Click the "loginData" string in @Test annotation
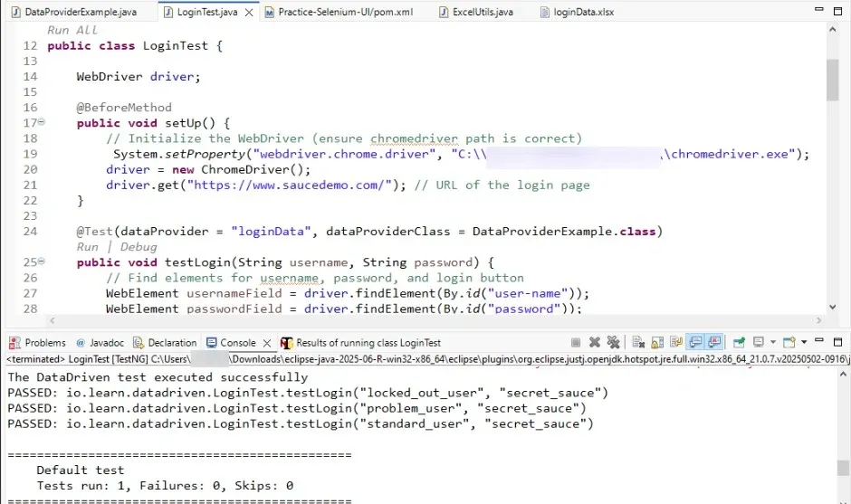Image resolution: width=851 pixels, height=504 pixels. [x=271, y=232]
